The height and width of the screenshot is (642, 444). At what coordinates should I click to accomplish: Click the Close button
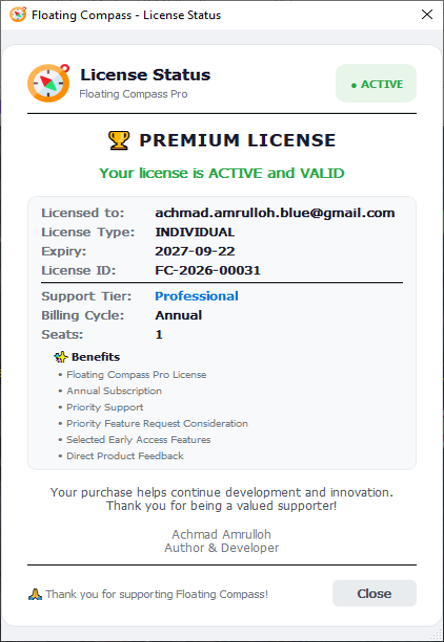point(374,593)
